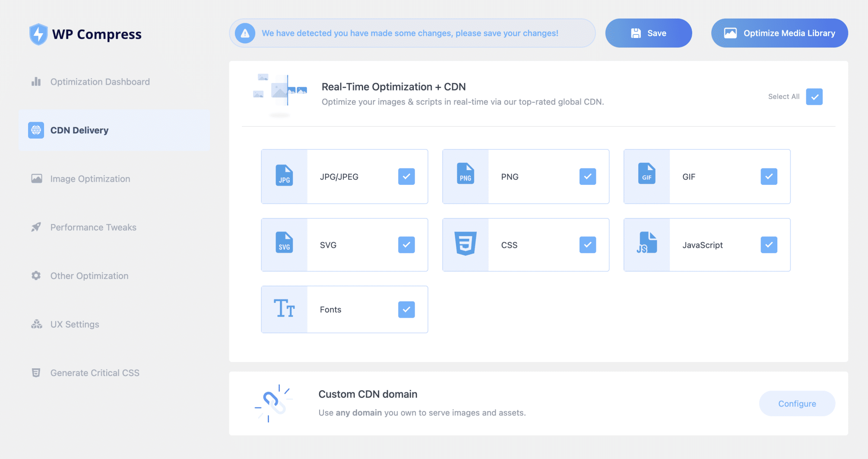The image size is (868, 459).
Task: Click the WP Compress title text
Action: (97, 35)
